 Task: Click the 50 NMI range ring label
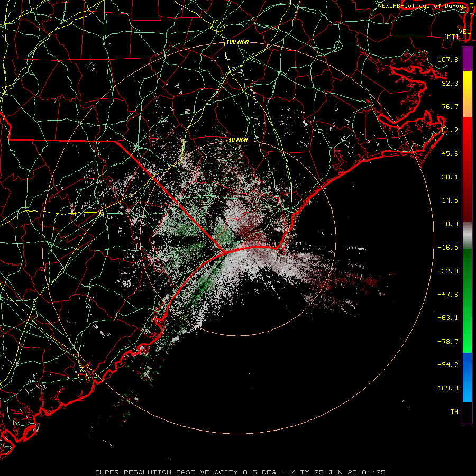pos(238,140)
